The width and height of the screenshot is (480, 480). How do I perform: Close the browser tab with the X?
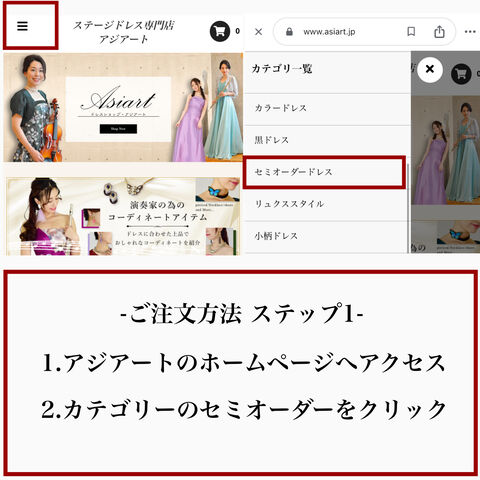point(258,32)
